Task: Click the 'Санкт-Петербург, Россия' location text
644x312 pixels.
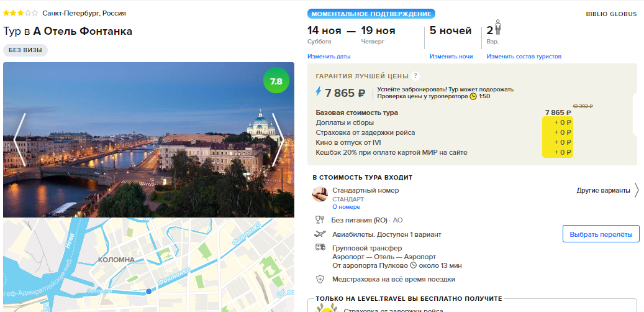Action: (84, 13)
